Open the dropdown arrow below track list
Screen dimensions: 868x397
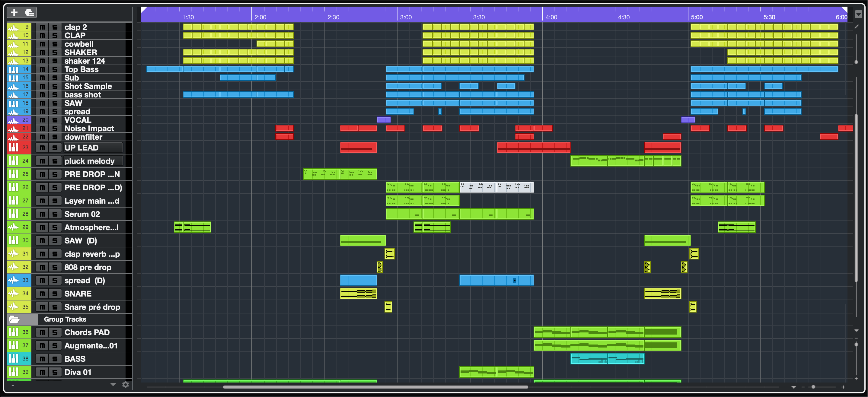click(113, 385)
